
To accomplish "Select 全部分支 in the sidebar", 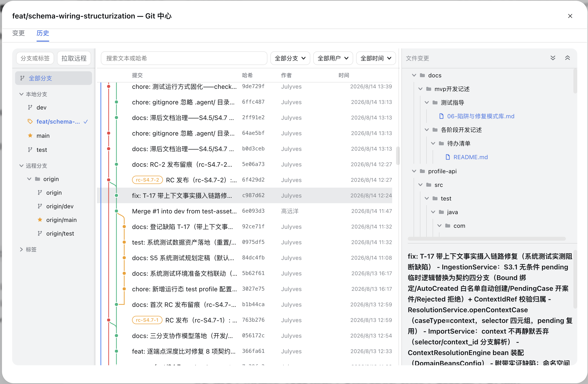I will pos(53,78).
